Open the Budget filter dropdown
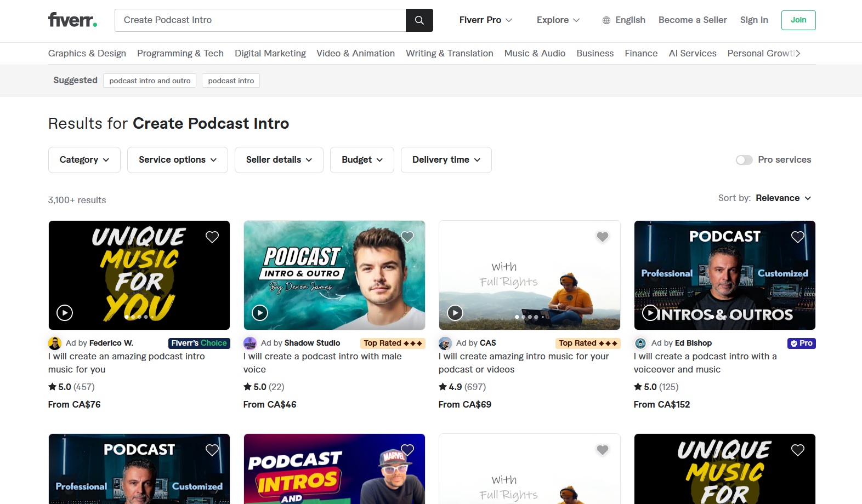862x504 pixels. click(x=362, y=160)
